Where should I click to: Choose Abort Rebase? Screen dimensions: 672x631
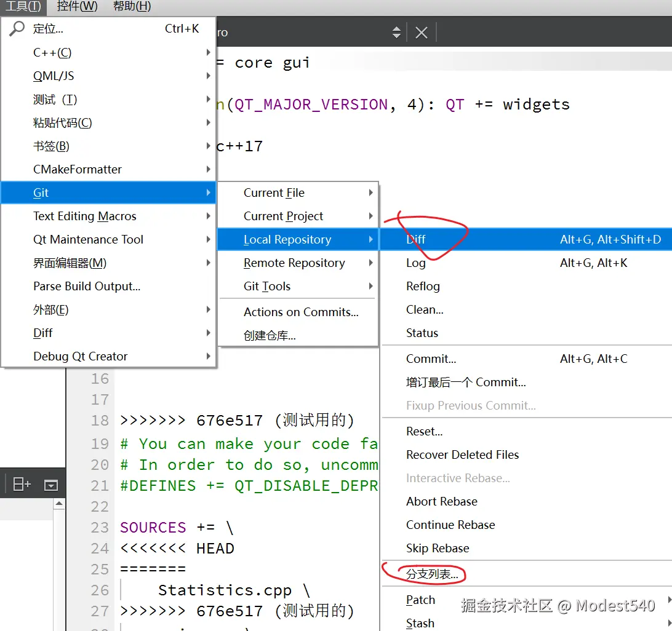pos(526,501)
